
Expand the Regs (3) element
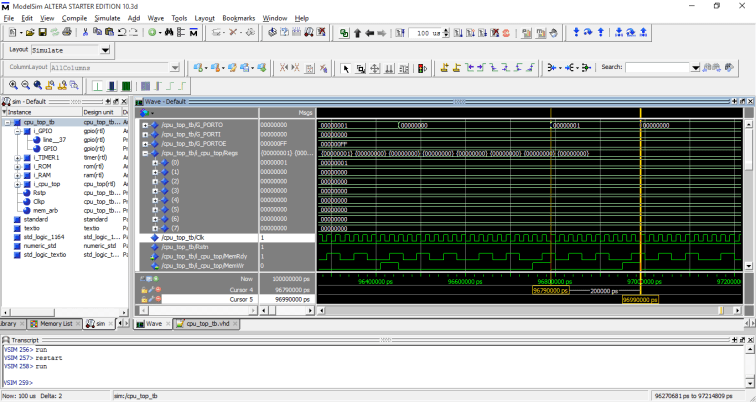(x=155, y=191)
